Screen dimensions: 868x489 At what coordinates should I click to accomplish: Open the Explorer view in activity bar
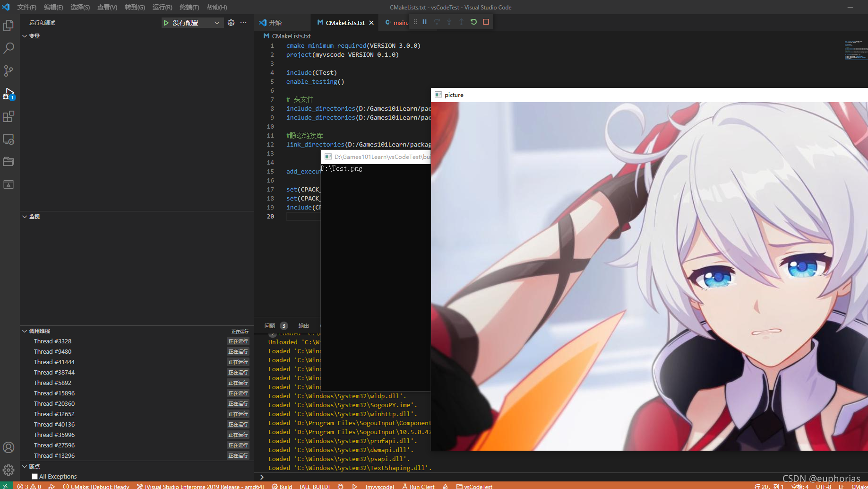tap(9, 26)
